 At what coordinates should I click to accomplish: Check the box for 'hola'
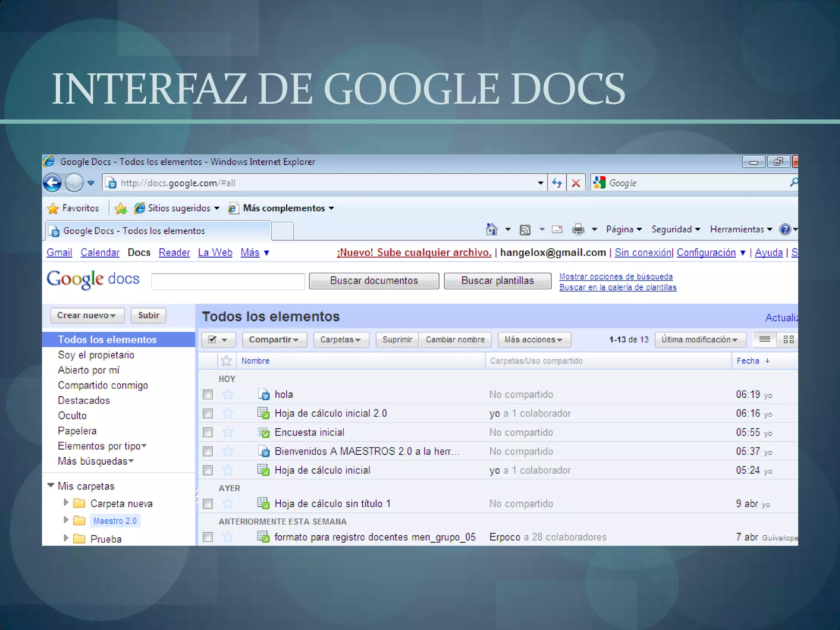(x=208, y=395)
